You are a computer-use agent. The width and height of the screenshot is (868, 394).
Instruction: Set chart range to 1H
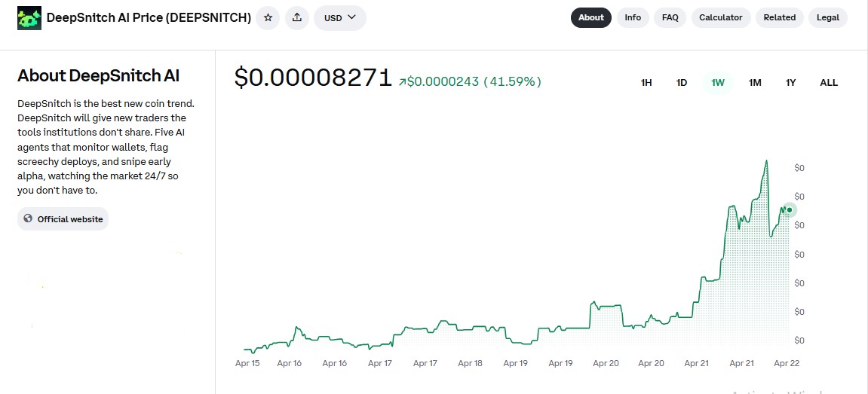click(646, 83)
